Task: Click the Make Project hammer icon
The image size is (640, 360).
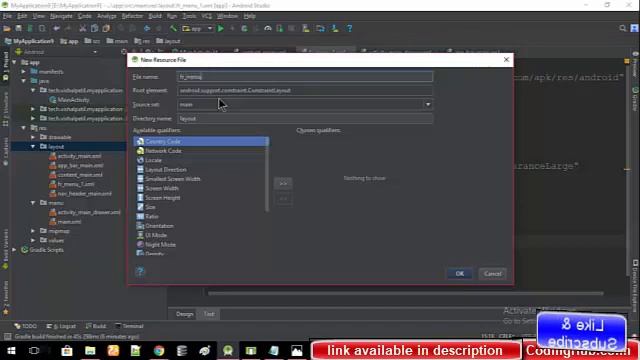Action: pos(173,29)
